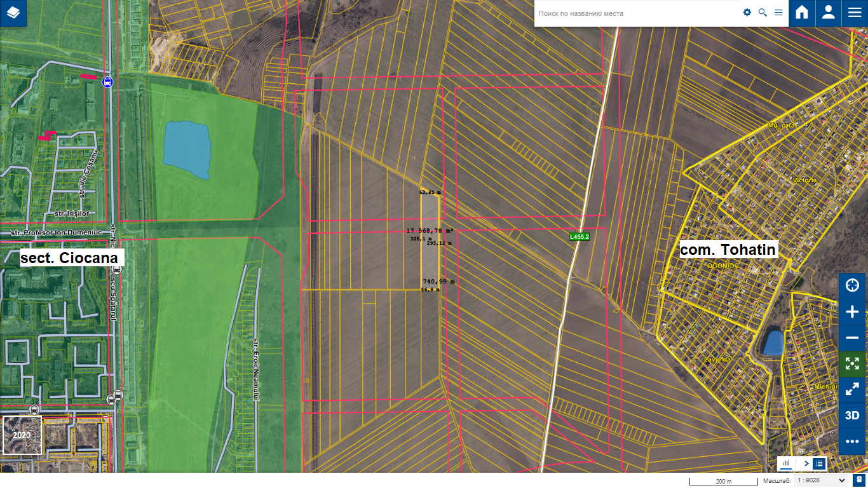Enter fullscreen with the diagonal arrows icon
868x488 pixels.
click(852, 390)
